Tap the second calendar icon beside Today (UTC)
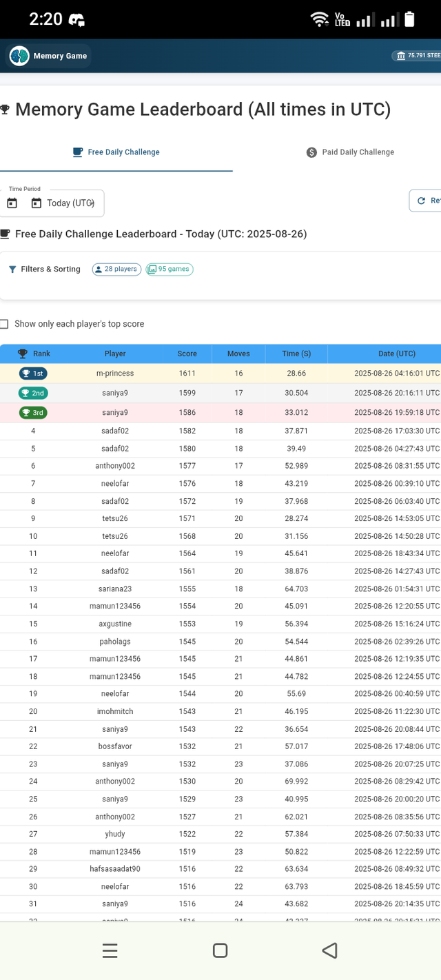The width and height of the screenshot is (441, 980). 37,203
